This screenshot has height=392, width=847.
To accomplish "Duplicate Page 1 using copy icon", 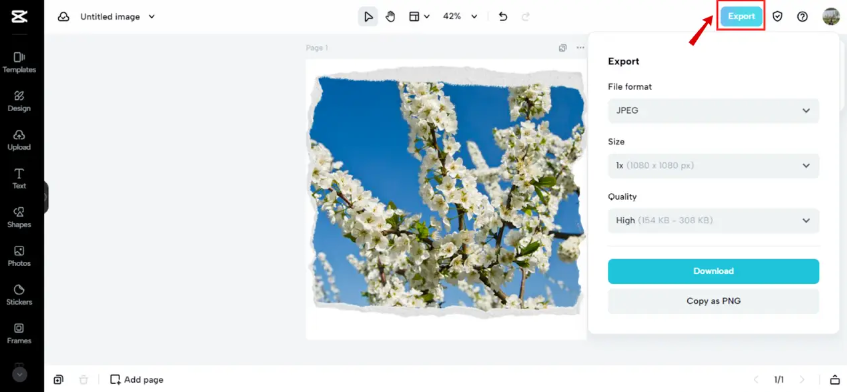I will tap(563, 48).
